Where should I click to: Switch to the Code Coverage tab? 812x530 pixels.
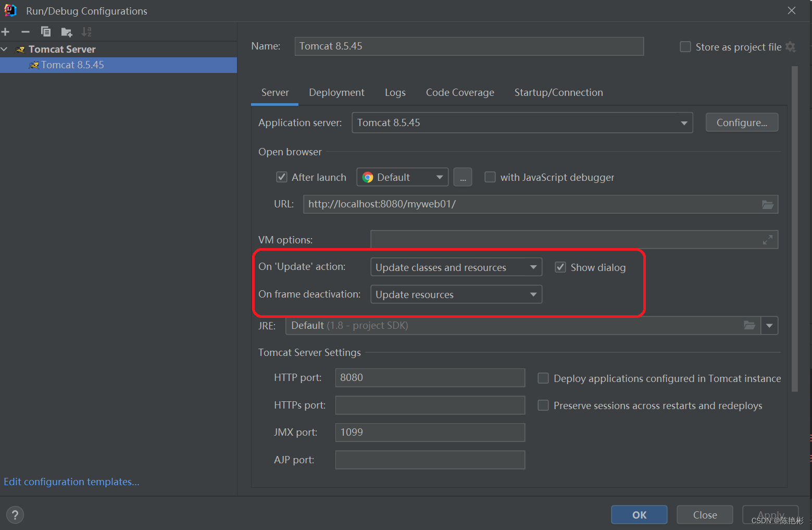coord(460,93)
